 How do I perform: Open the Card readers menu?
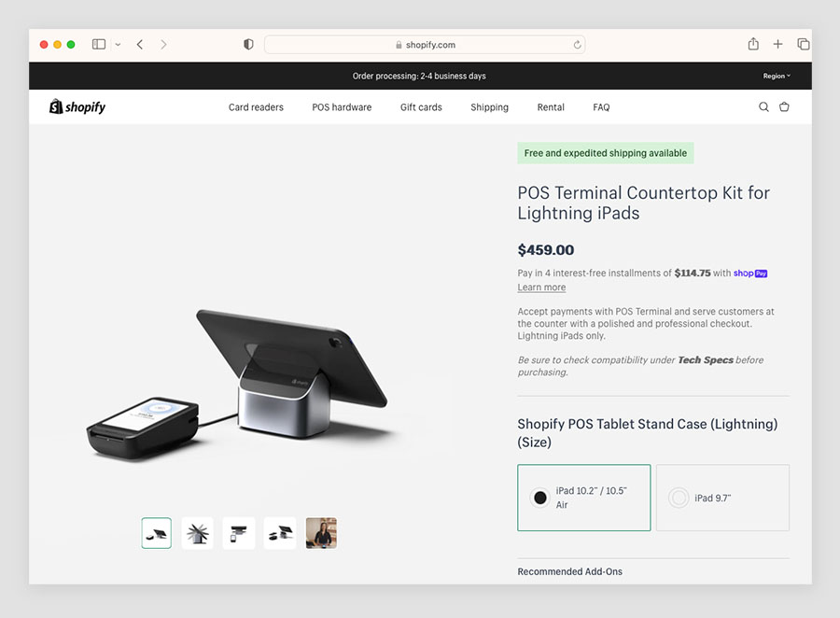pyautogui.click(x=256, y=107)
